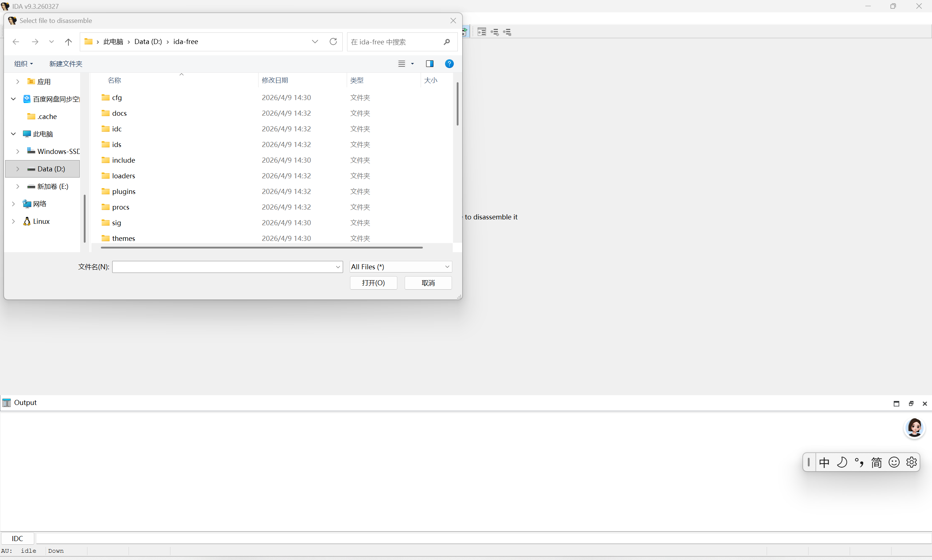Toggle IME Chinese/English mode button

(824, 462)
